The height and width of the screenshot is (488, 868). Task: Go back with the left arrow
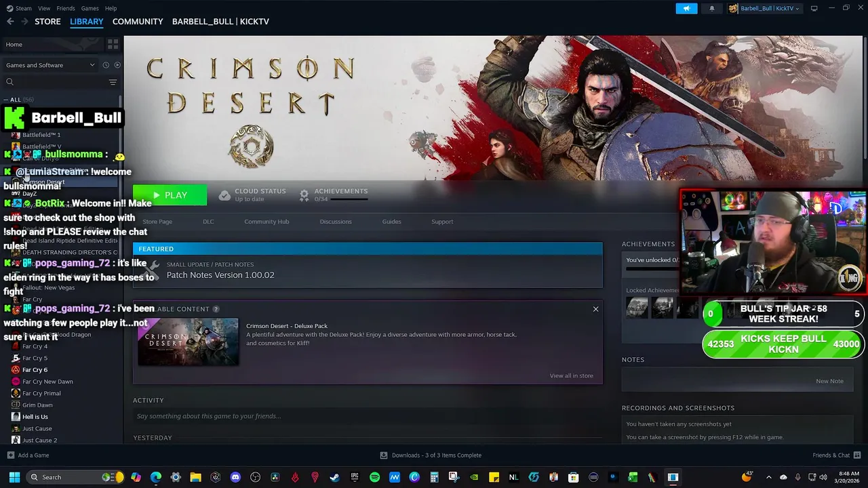pyautogui.click(x=10, y=22)
